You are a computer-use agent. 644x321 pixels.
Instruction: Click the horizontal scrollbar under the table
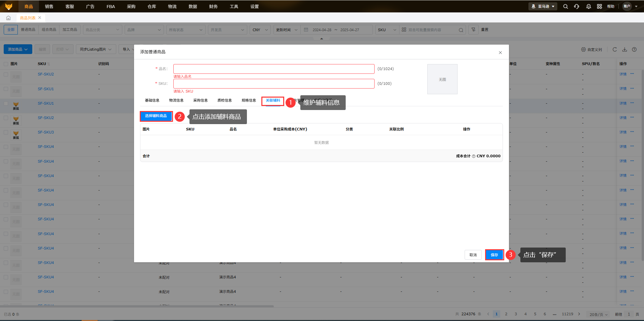137,306
